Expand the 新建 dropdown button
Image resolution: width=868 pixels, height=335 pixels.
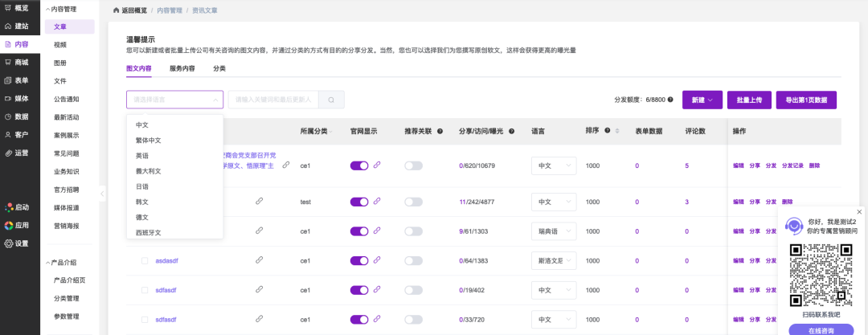click(702, 100)
